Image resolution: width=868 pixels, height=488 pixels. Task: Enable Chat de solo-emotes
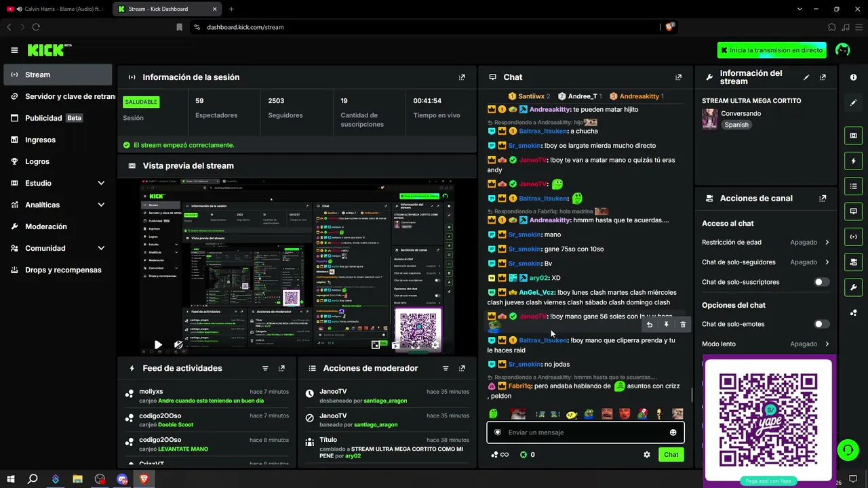pyautogui.click(x=821, y=324)
